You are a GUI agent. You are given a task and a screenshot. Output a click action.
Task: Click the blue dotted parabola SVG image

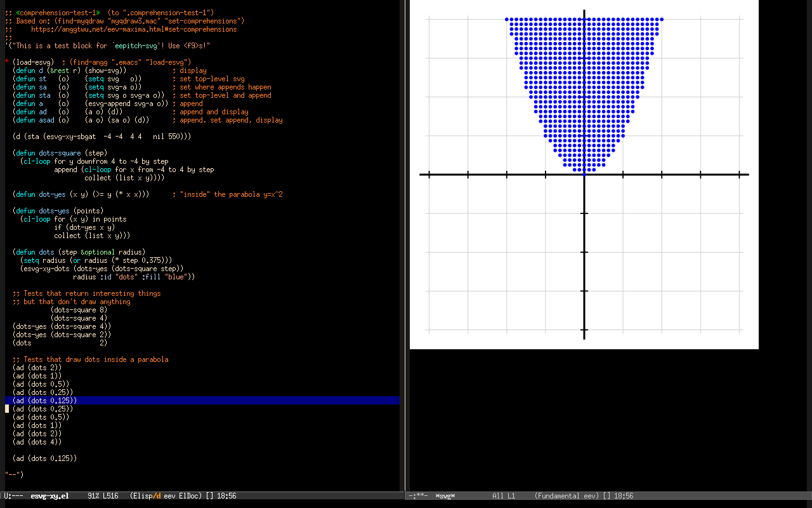(x=584, y=175)
